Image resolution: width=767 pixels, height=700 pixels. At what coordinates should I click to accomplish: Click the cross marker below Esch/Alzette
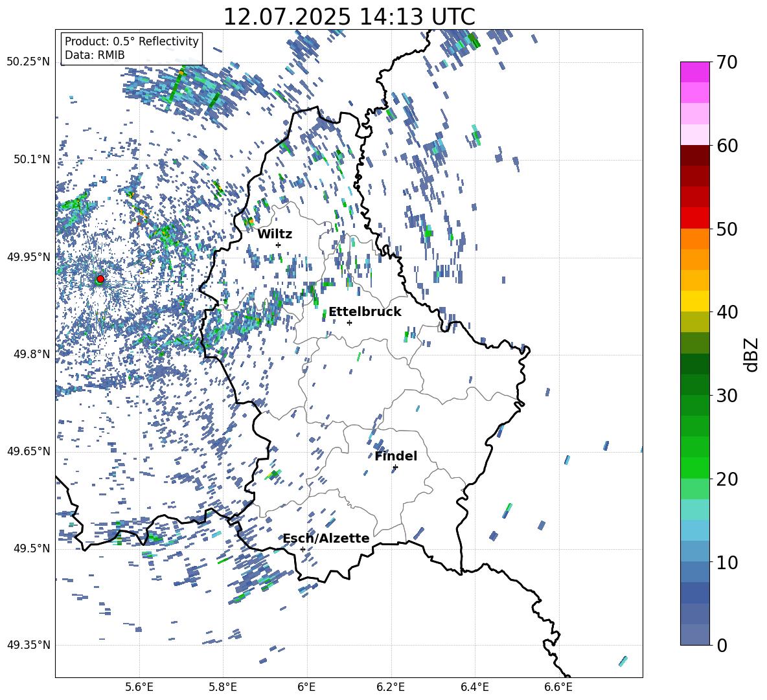click(303, 549)
